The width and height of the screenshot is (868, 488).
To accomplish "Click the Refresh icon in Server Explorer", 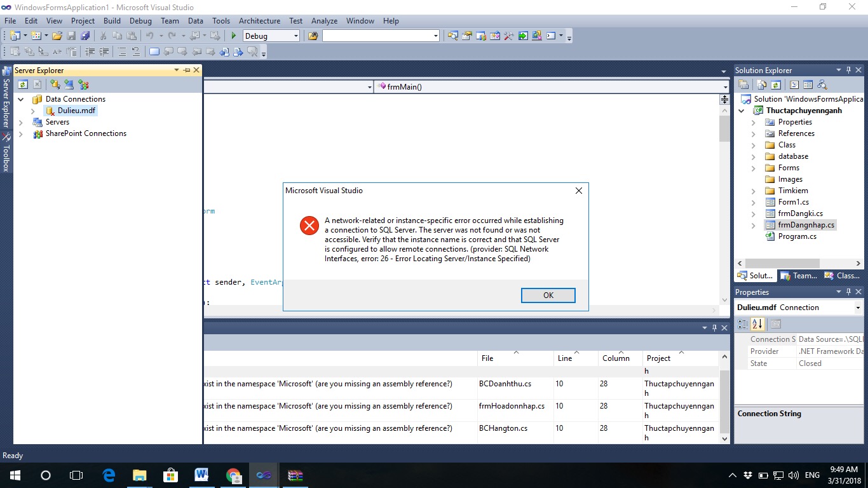I will click(x=23, y=84).
